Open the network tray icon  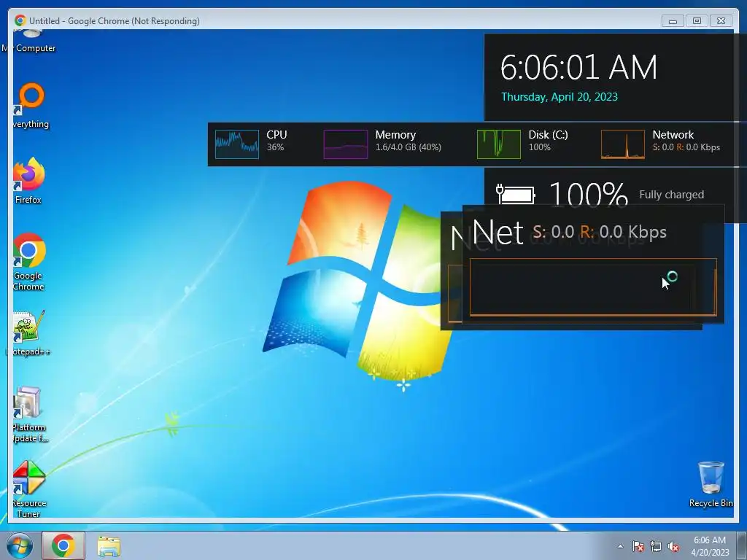(x=656, y=546)
